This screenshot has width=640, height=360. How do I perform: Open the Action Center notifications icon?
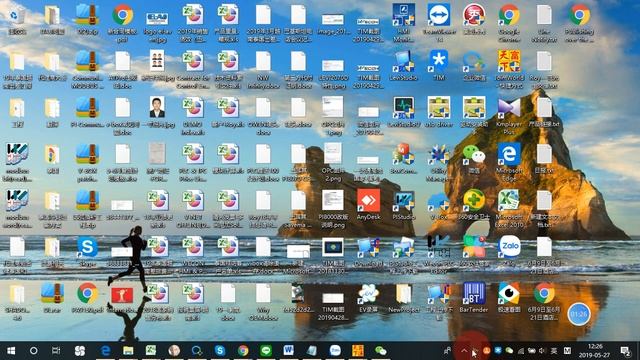pyautogui.click(x=625, y=351)
